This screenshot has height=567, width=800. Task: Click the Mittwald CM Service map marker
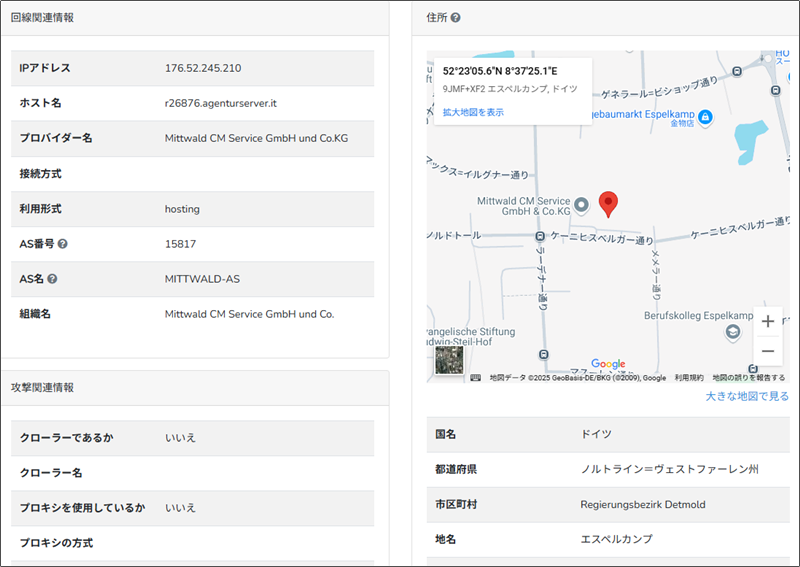click(581, 205)
